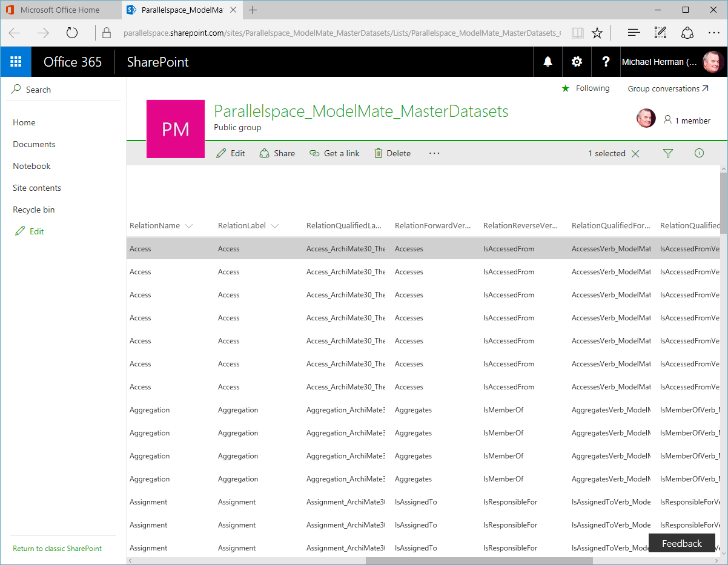
Task: Toggle Following for this site
Action: 585,88
